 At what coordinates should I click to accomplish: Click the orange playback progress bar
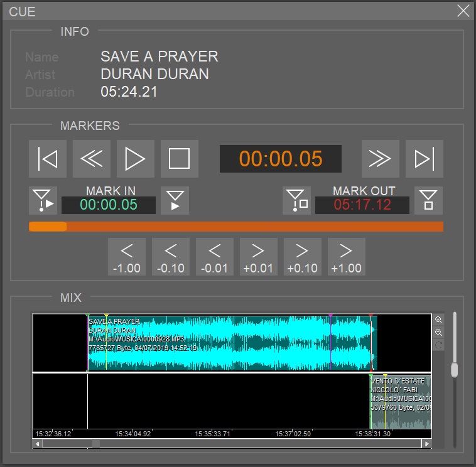236,227
